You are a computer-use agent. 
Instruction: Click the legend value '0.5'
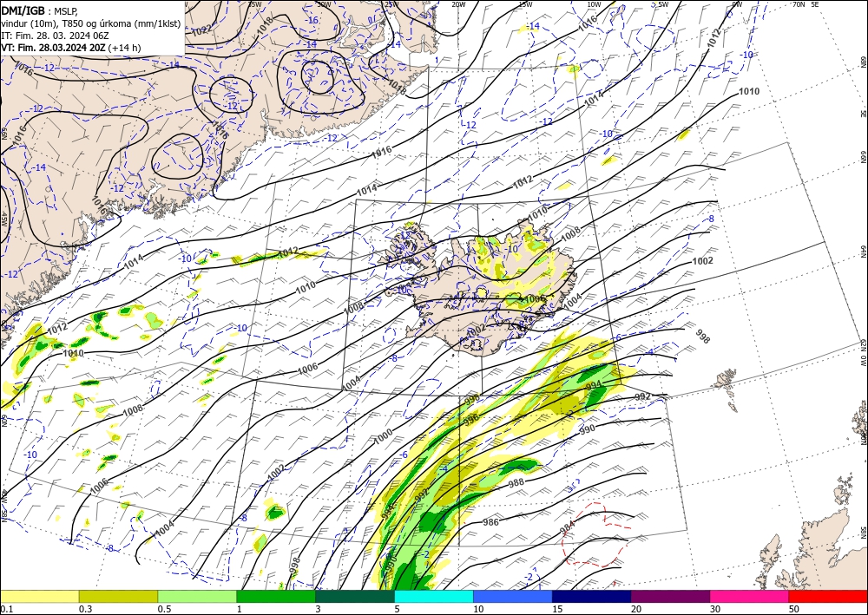[x=163, y=609]
